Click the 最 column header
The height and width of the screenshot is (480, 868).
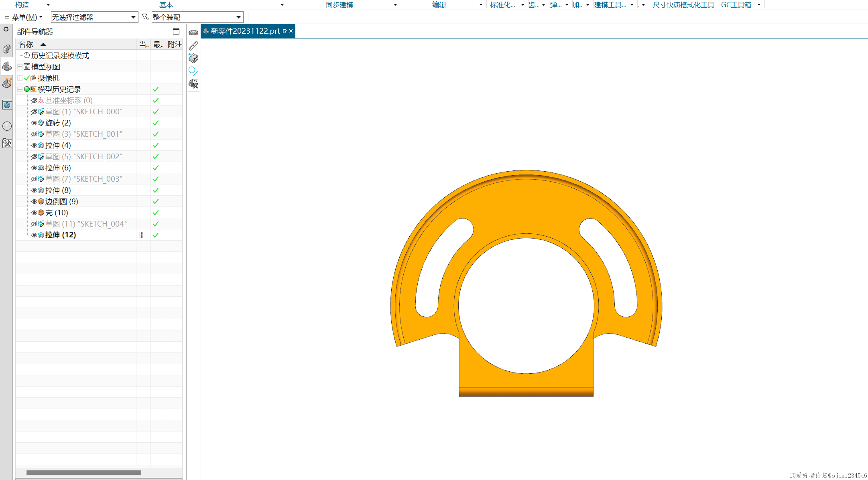[x=158, y=44]
